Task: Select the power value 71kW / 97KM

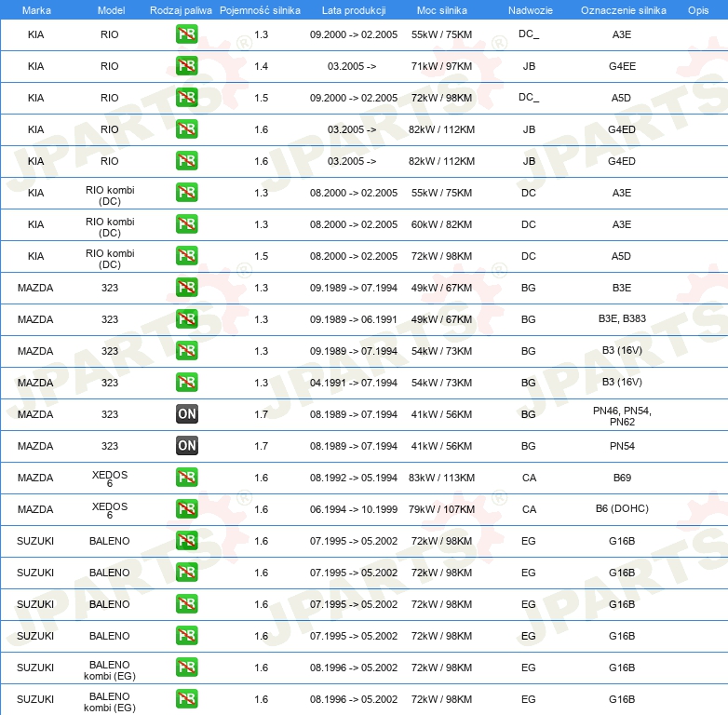Action: (441, 66)
